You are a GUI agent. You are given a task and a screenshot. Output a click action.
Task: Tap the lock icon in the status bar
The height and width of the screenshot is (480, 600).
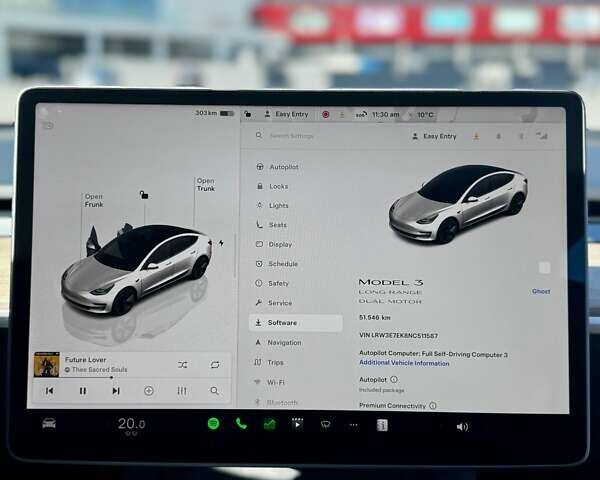(248, 114)
